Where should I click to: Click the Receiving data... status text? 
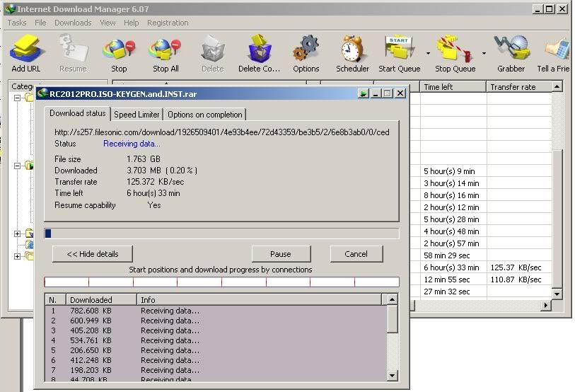pyautogui.click(x=132, y=144)
